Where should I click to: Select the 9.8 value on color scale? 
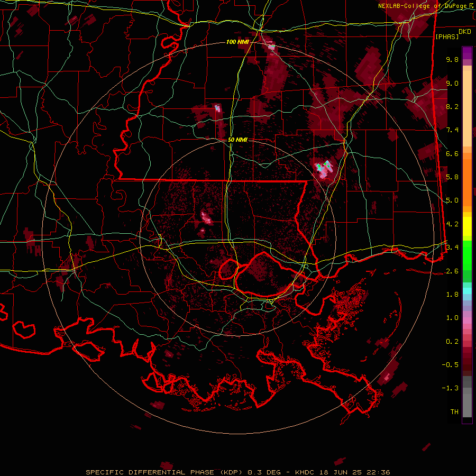452,59
